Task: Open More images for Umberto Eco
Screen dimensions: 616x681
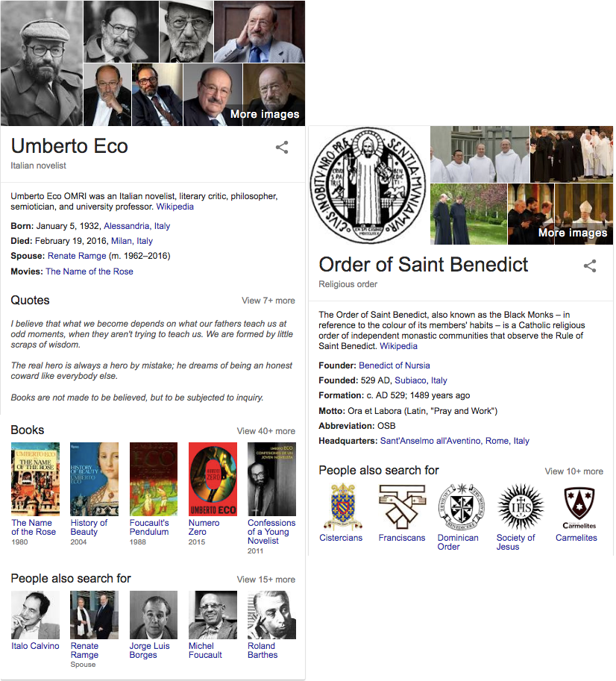Action: click(x=265, y=114)
